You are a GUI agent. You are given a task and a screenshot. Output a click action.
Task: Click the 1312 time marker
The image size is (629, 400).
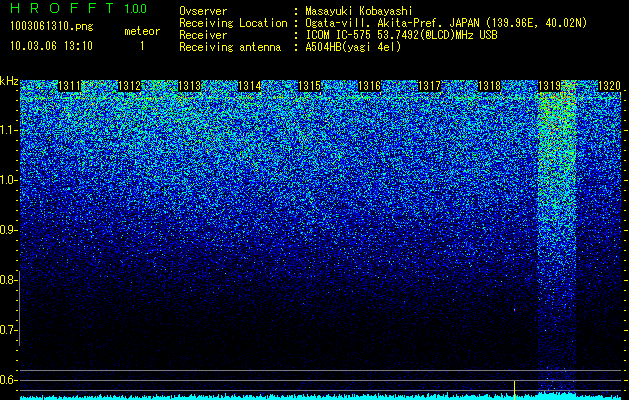click(130, 86)
